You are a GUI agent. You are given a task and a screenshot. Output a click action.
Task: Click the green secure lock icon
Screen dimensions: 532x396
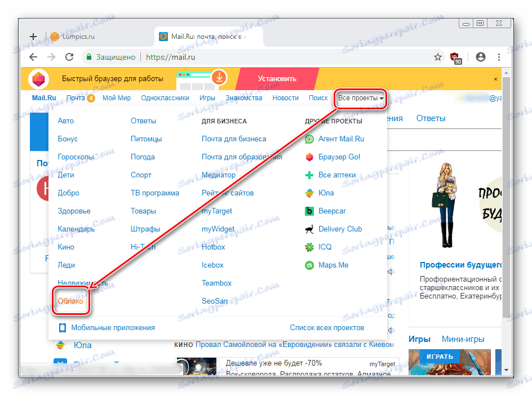[89, 57]
